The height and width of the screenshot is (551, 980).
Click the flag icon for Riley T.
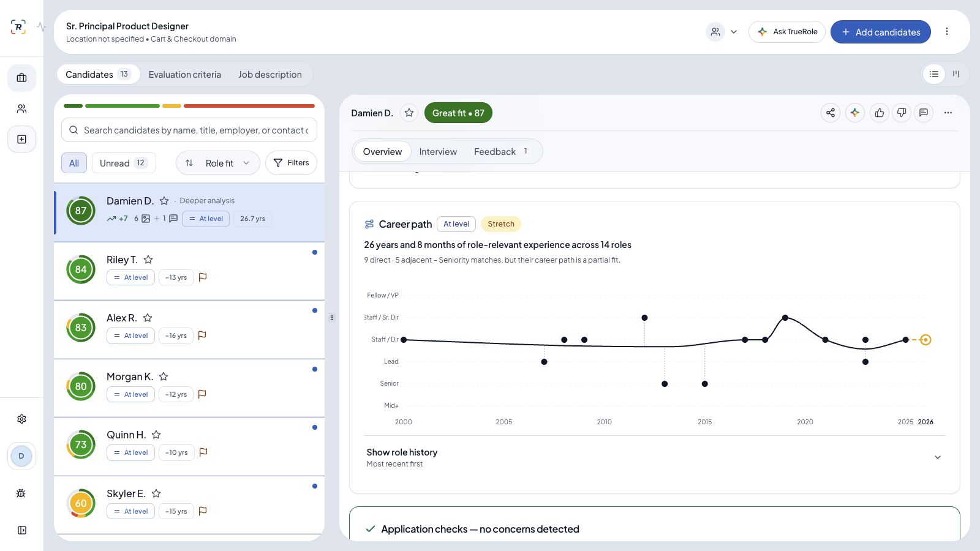203,277
